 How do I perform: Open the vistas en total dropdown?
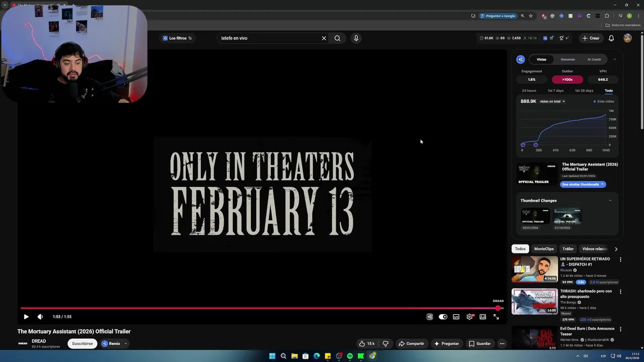(x=552, y=102)
